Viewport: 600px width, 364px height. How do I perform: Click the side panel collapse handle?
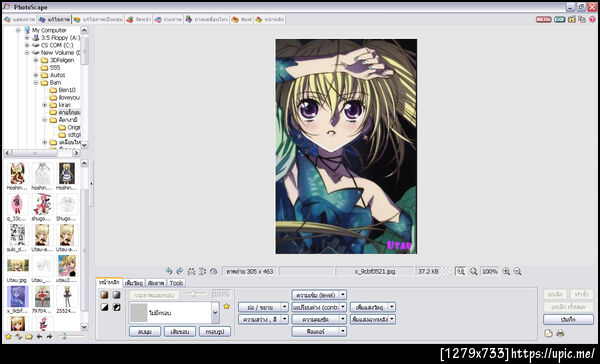coord(91,184)
